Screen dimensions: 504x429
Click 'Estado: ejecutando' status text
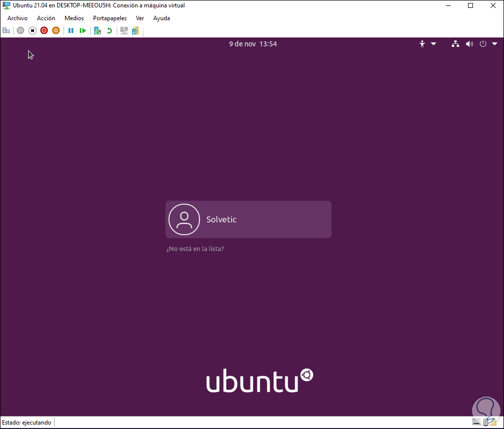(x=27, y=423)
